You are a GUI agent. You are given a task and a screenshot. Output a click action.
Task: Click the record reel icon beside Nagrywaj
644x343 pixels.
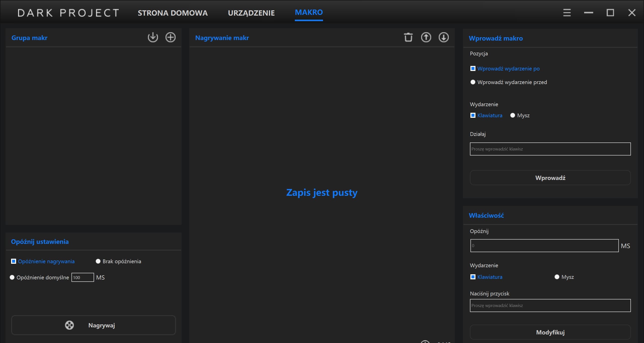[69, 325]
